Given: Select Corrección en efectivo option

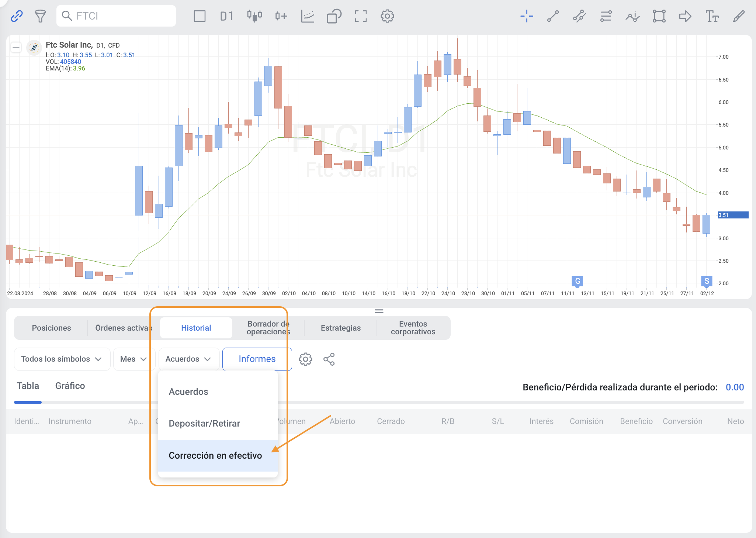Looking at the screenshot, I should [x=215, y=455].
